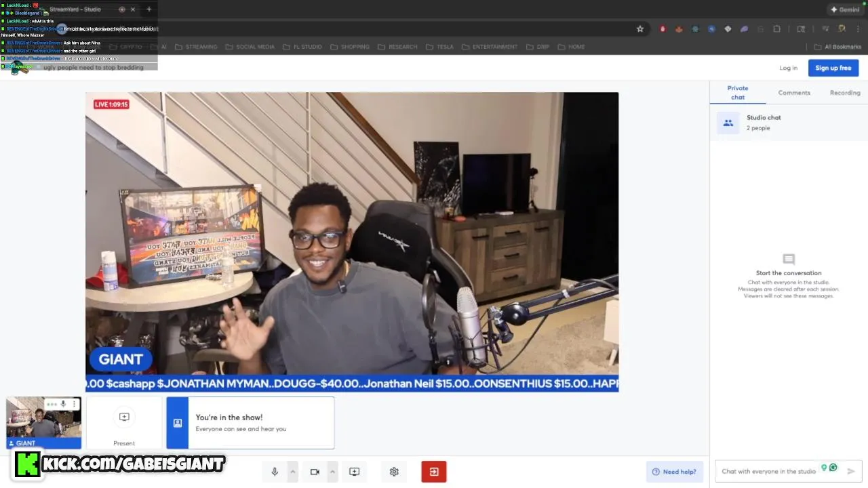Image resolution: width=868 pixels, height=488 pixels.
Task: Send the chat message arrow
Action: (x=851, y=471)
